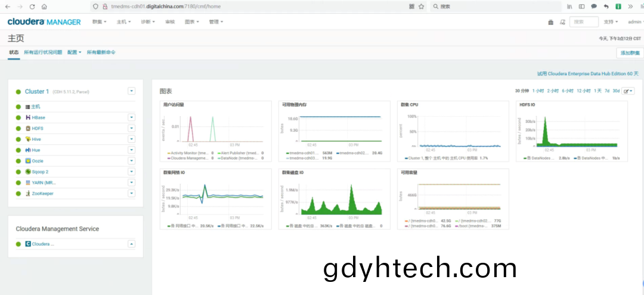Image resolution: width=644 pixels, height=295 pixels.
Task: Click the browser back arrow
Action: point(7,7)
